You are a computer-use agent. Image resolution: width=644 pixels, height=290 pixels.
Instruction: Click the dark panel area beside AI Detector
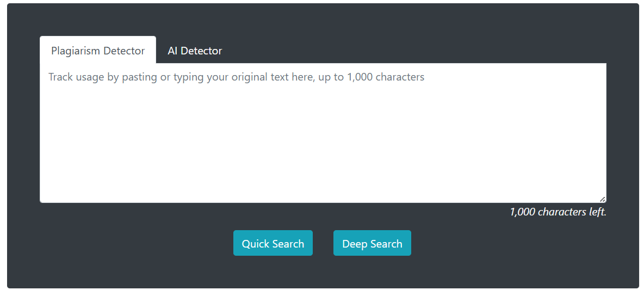(x=419, y=50)
